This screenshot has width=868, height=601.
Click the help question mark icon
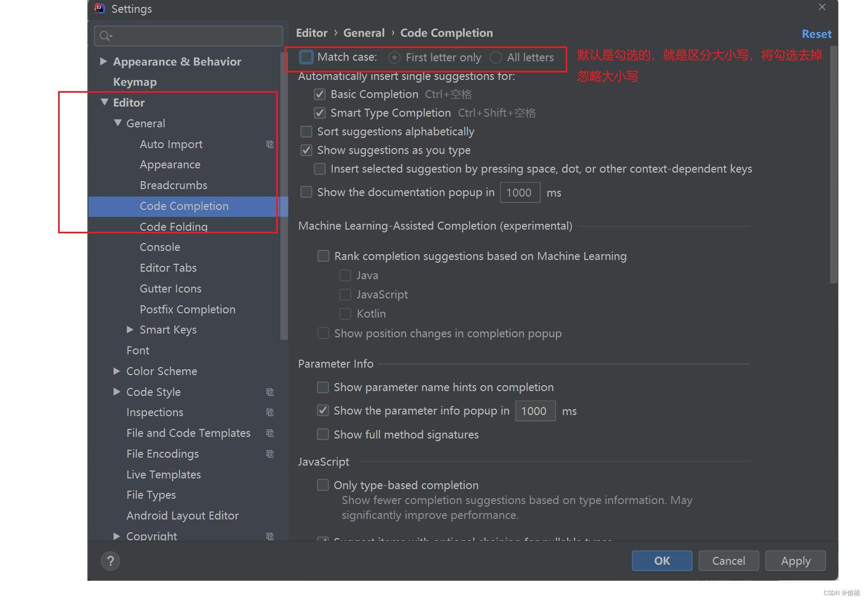click(x=110, y=561)
